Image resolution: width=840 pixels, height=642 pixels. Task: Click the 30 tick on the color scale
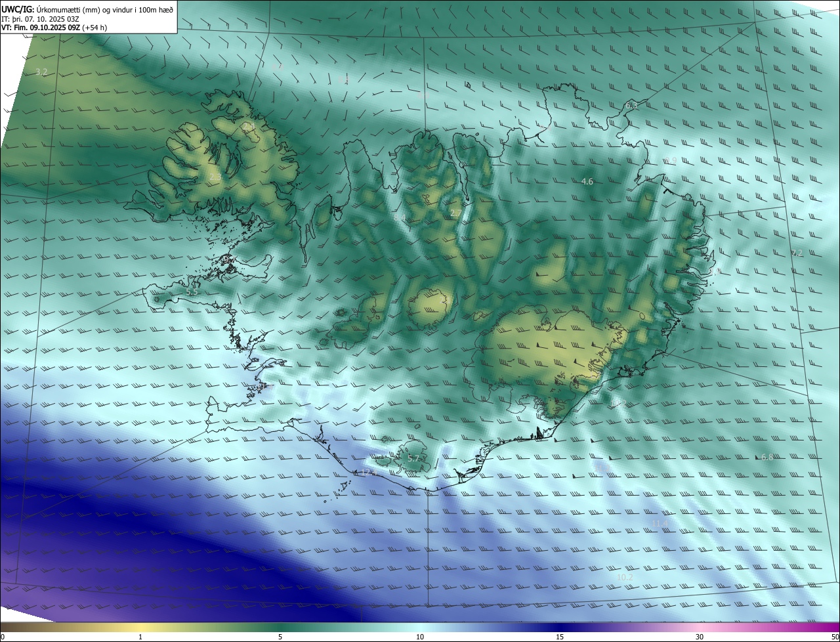coord(700,637)
